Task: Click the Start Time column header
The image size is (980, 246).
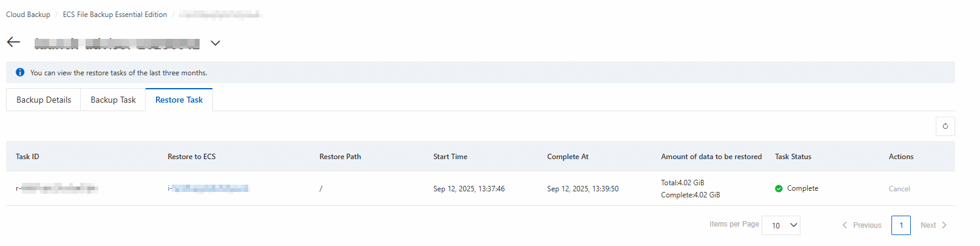Action: click(x=450, y=157)
